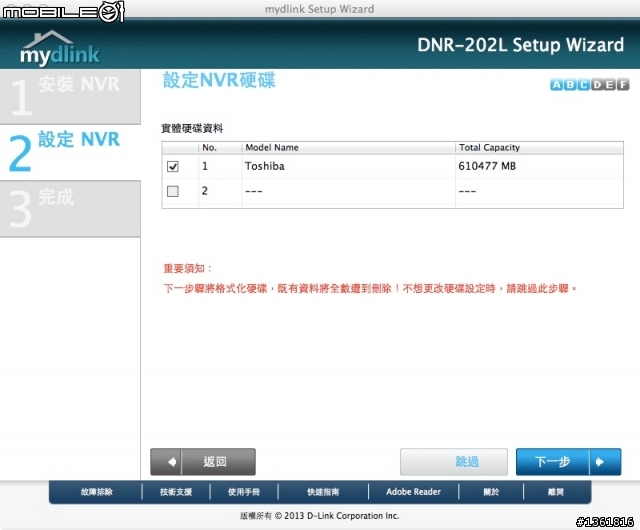Click the D-Link Corporation copyright text
The height and width of the screenshot is (530, 640).
[319, 516]
